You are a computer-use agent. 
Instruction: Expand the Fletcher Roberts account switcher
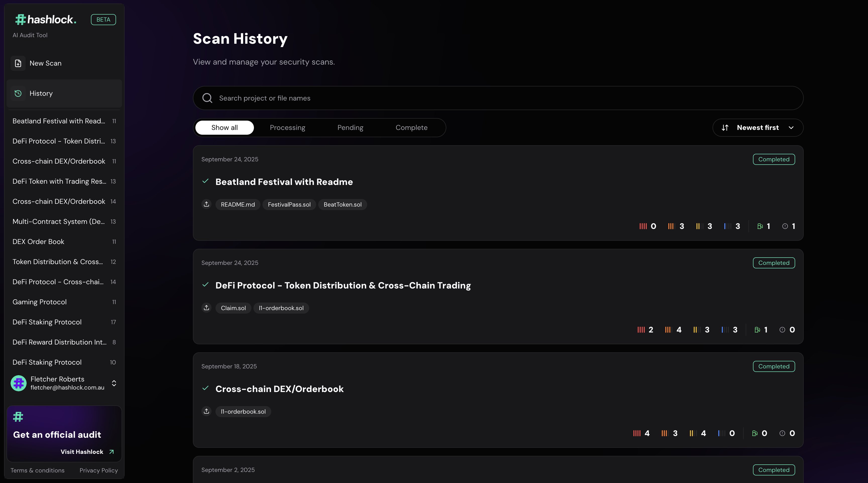click(114, 383)
